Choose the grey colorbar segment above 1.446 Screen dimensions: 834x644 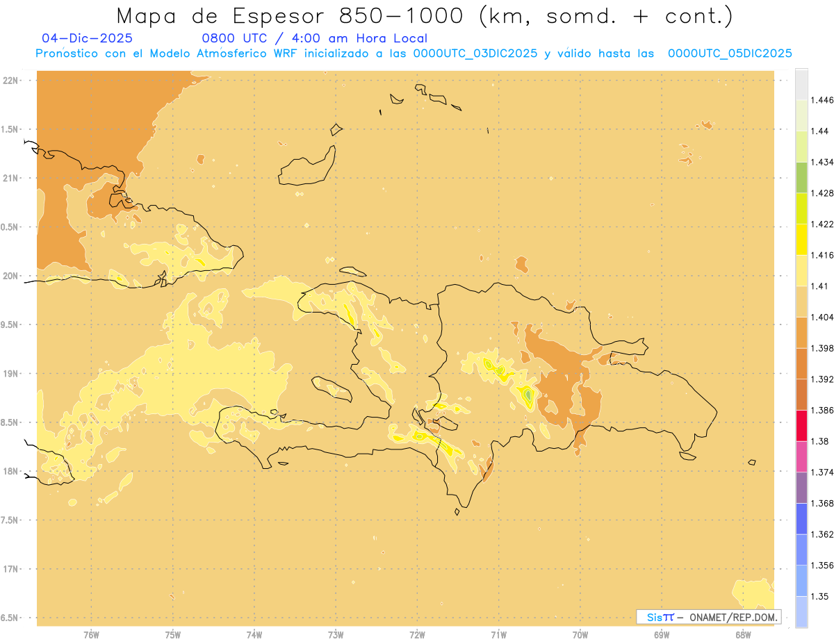click(801, 84)
